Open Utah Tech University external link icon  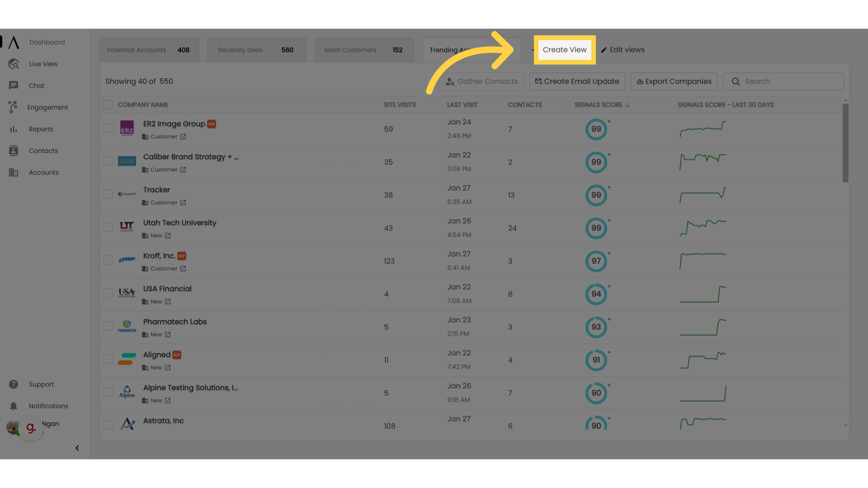point(168,236)
